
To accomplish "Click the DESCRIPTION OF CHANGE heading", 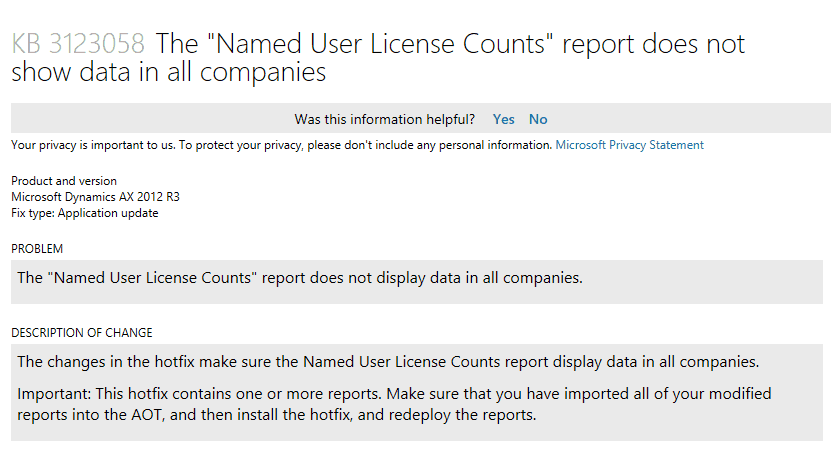I will pos(82,333).
